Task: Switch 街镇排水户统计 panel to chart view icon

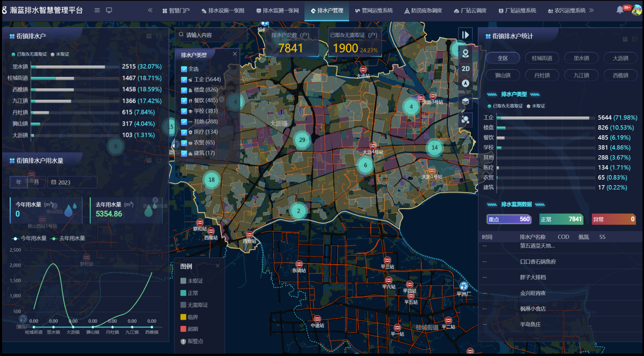Action: (x=625, y=39)
